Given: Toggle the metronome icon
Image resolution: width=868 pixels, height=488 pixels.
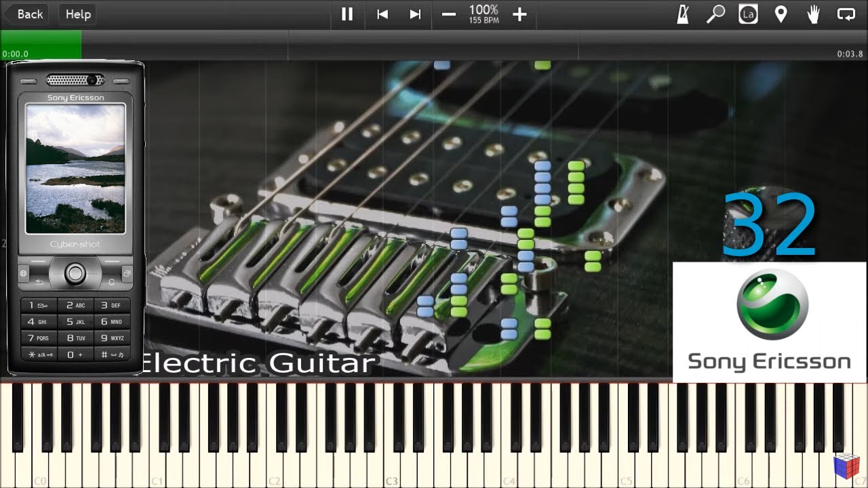Looking at the screenshot, I should [x=683, y=14].
